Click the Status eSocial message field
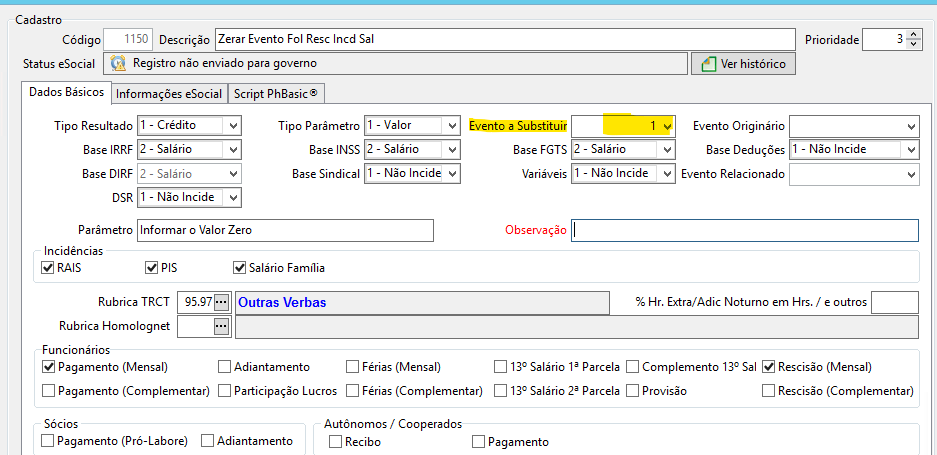Image resolution: width=937 pixels, height=455 pixels. coord(396,63)
